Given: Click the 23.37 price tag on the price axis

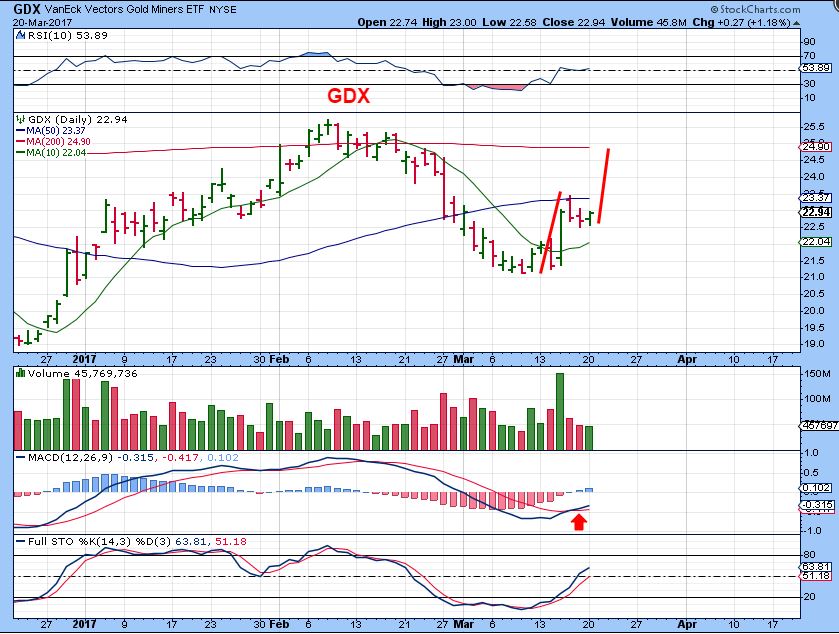Looking at the screenshot, I should (x=817, y=198).
